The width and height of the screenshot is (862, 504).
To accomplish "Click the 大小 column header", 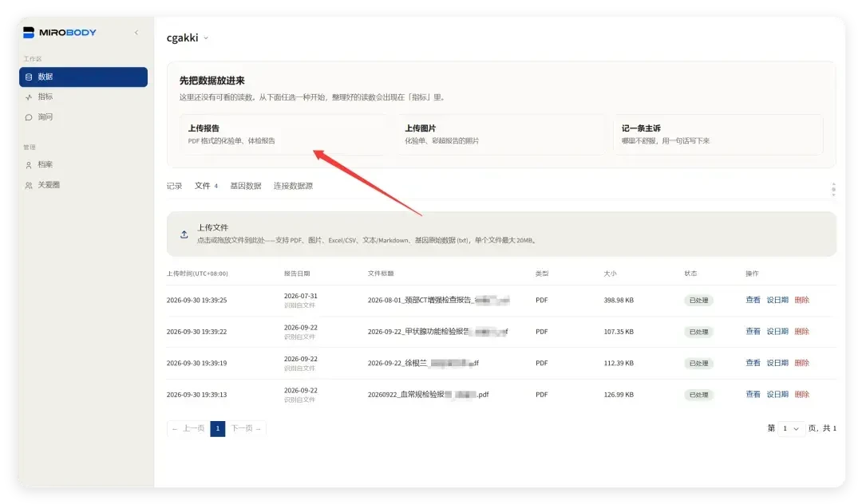I will (611, 274).
